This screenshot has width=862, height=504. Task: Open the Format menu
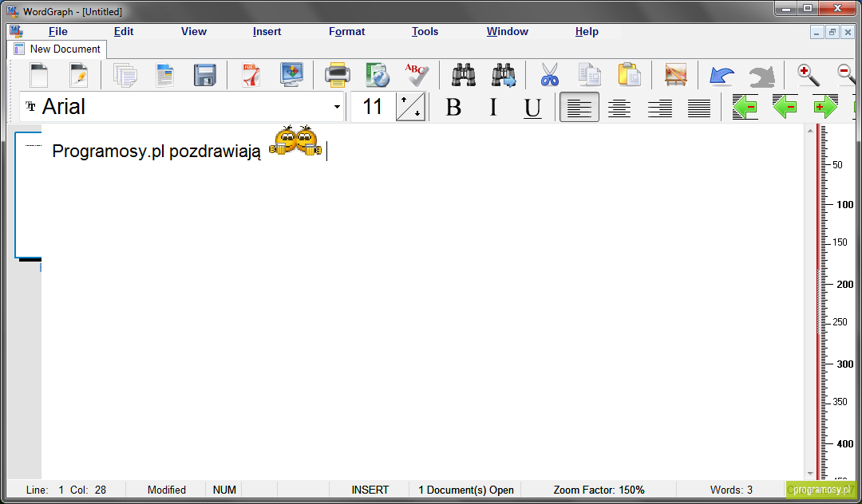point(347,31)
